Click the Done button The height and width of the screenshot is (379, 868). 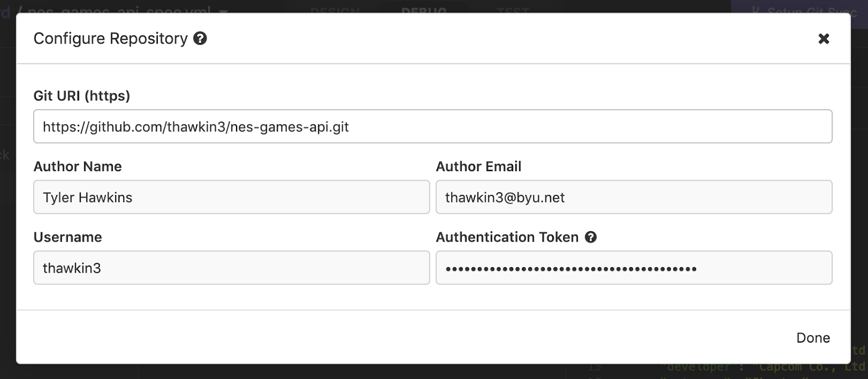(813, 338)
